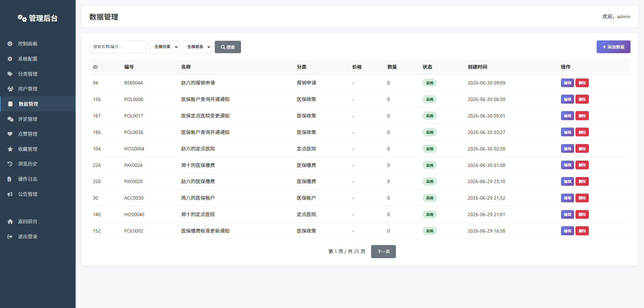Edit row REB0044
Viewport: 644px width, 308px height.
(567, 83)
